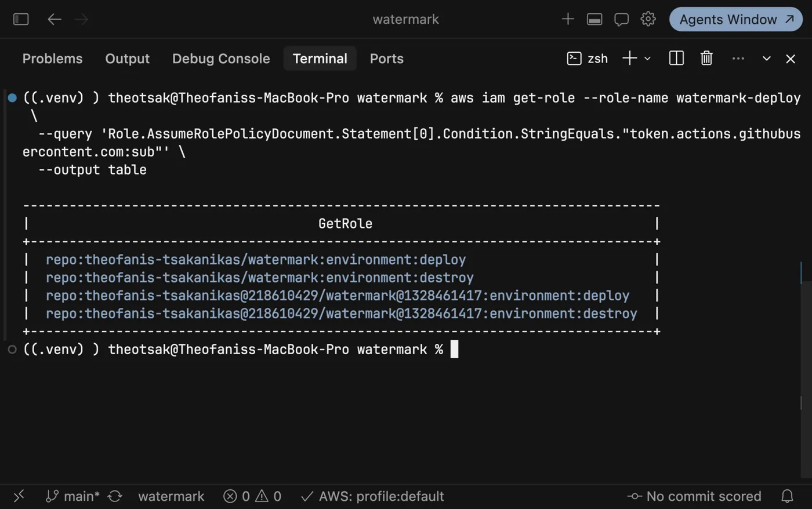Kill terminal with trash icon
The height and width of the screenshot is (509, 812).
pyautogui.click(x=706, y=59)
